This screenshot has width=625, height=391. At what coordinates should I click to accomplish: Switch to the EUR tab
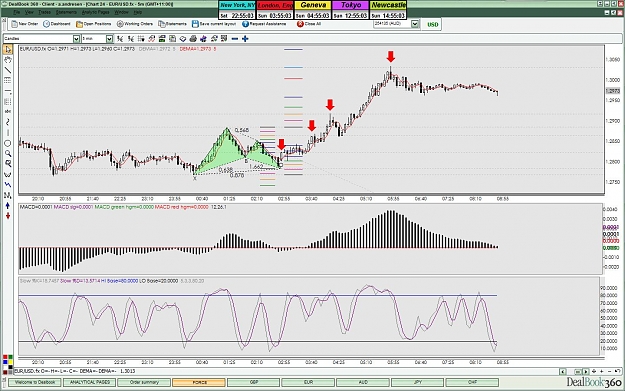point(308,382)
